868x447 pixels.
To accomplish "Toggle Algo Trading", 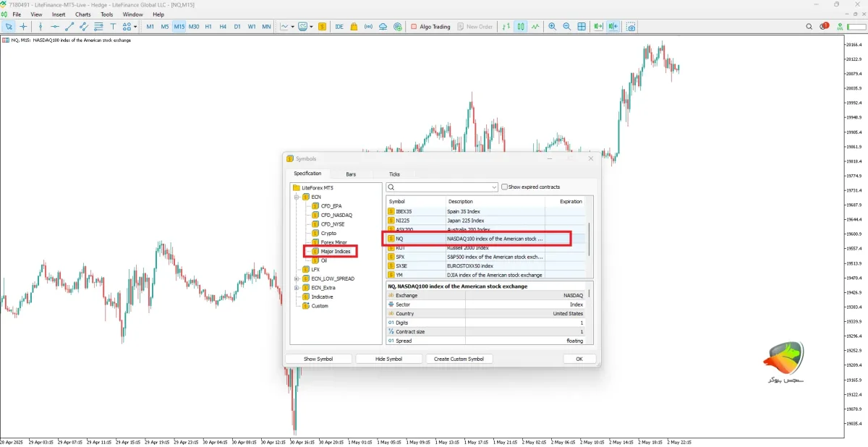I will coord(430,27).
